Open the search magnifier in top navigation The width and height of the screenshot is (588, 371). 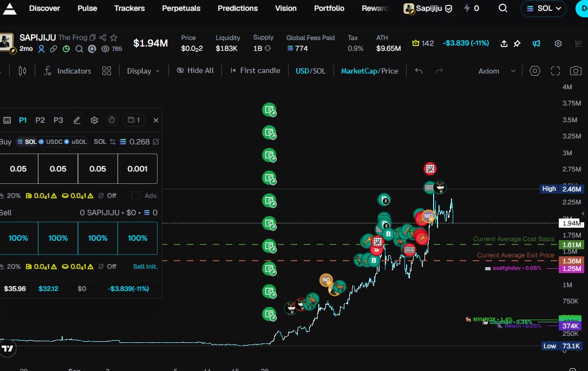click(x=503, y=8)
